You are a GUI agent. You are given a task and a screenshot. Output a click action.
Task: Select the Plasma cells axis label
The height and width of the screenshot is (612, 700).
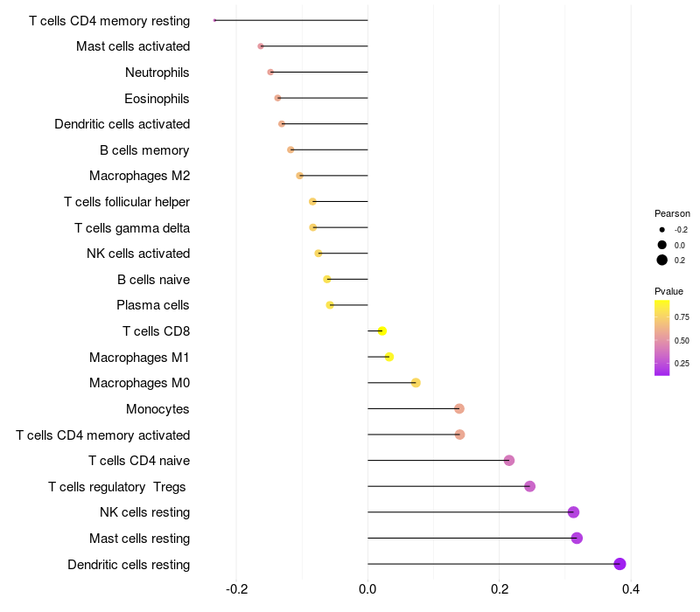(x=152, y=305)
